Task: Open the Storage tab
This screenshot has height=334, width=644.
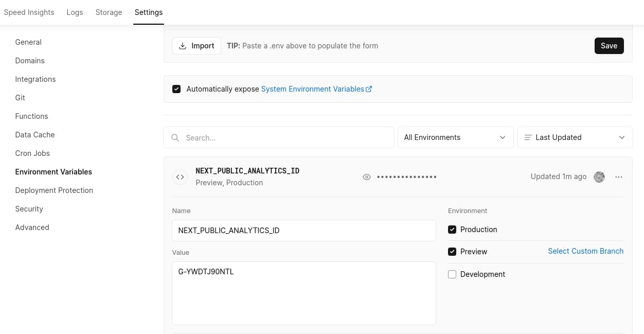Action: click(109, 12)
